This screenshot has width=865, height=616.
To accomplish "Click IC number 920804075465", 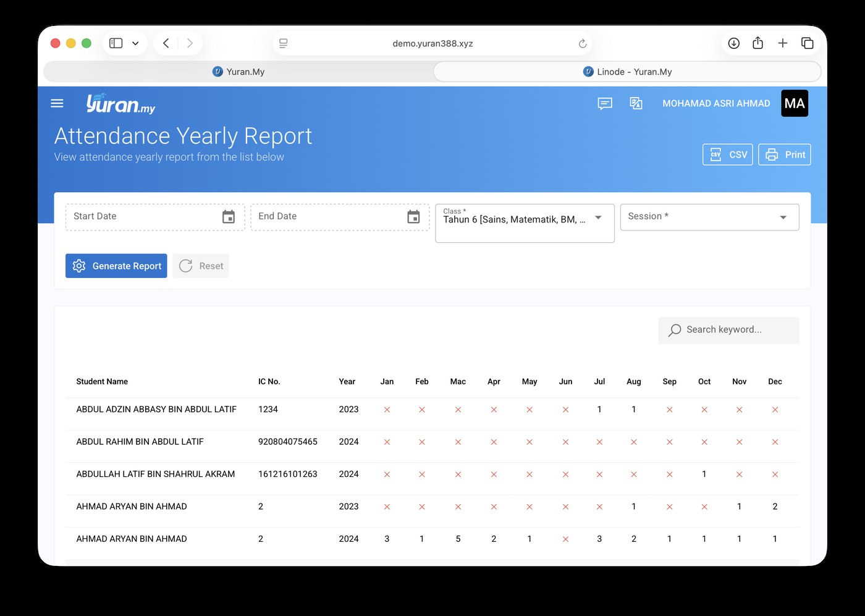I will pyautogui.click(x=288, y=442).
